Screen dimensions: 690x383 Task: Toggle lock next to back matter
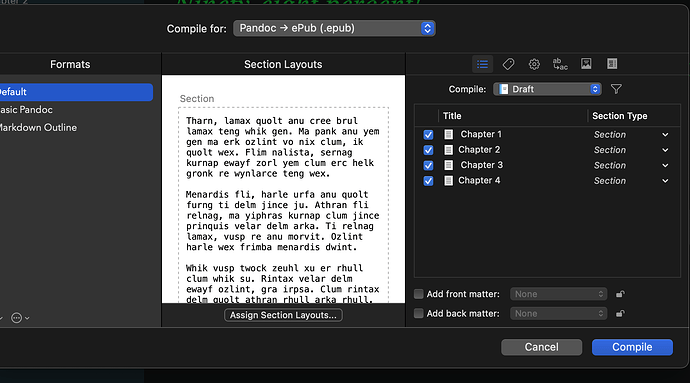point(620,313)
